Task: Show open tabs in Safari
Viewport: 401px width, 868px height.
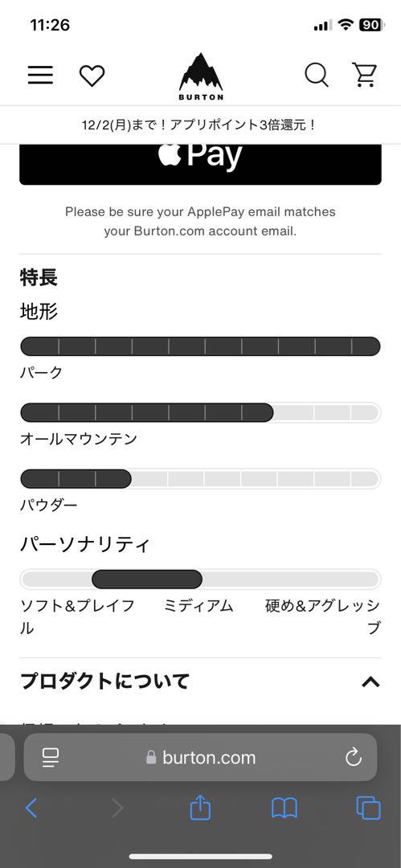Action: (x=368, y=809)
